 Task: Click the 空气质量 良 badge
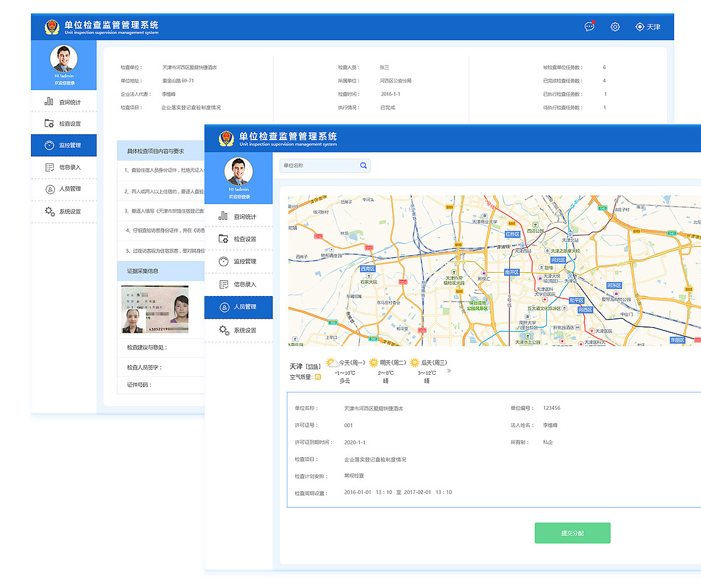tap(318, 377)
